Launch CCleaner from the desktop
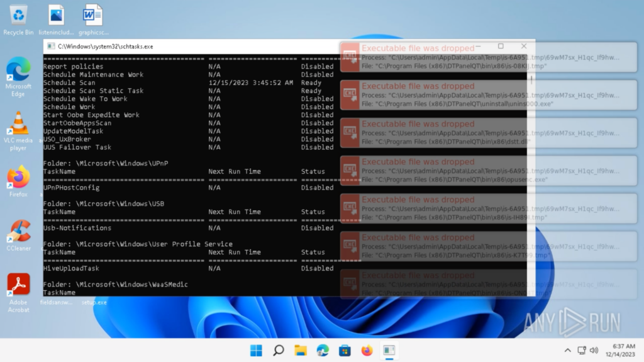This screenshot has height=362, width=644. [18, 234]
